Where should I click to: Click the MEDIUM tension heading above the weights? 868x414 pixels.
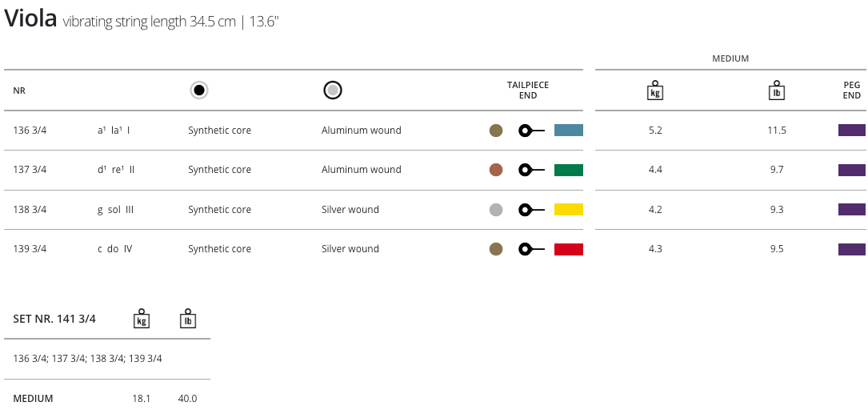[730, 58]
